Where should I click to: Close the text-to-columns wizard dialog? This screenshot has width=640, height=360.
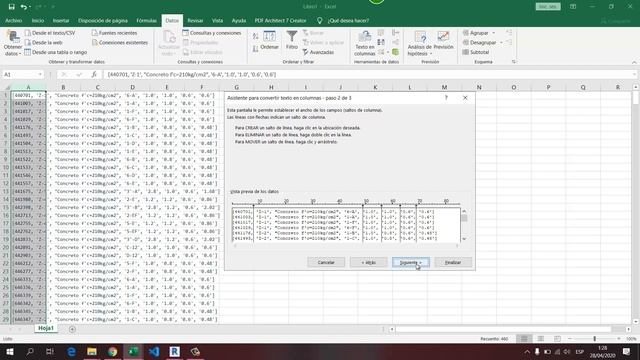[x=465, y=98]
